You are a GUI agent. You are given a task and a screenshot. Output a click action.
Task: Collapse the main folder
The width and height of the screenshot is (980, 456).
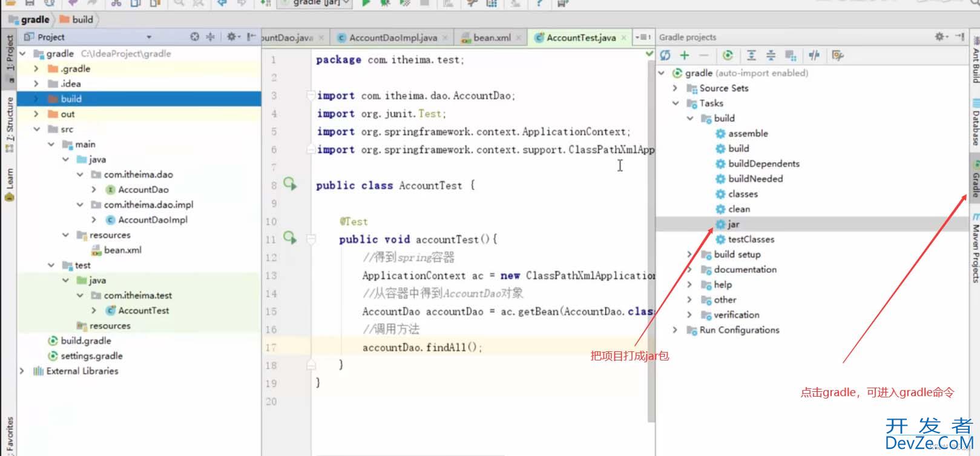pyautogui.click(x=51, y=144)
